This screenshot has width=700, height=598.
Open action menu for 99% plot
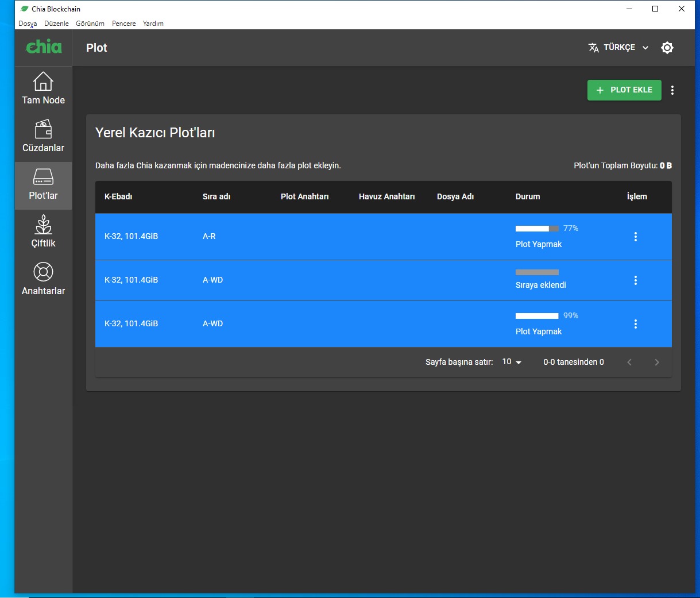[x=635, y=324]
